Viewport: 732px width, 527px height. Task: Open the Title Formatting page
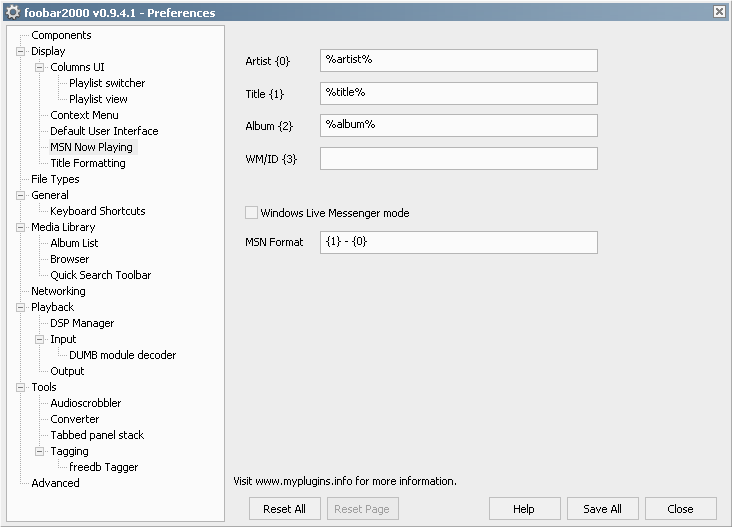tap(88, 163)
